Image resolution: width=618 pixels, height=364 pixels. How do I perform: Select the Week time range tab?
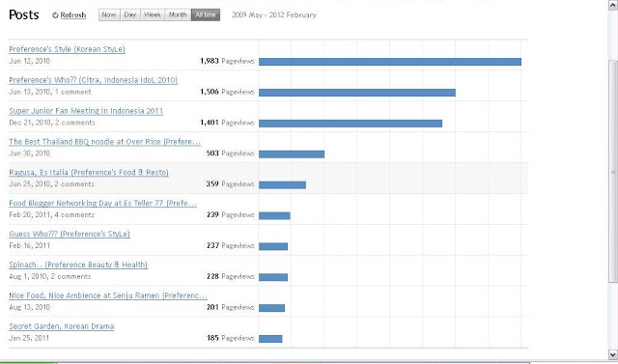pyautogui.click(x=153, y=15)
